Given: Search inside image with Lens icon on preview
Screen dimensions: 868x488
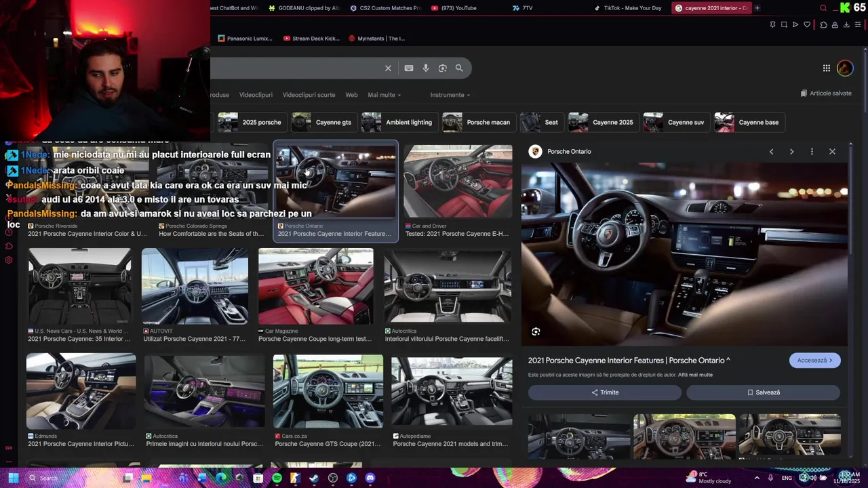Looking at the screenshot, I should (x=536, y=331).
